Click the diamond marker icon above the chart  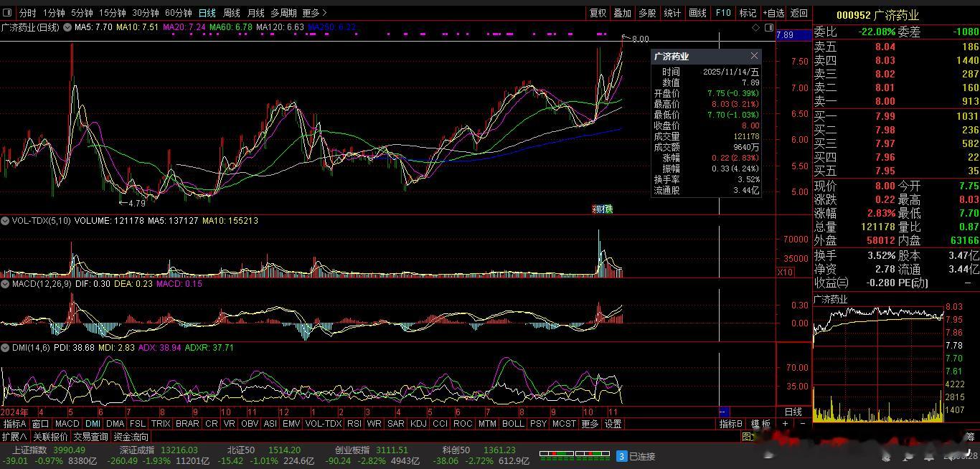click(x=755, y=27)
